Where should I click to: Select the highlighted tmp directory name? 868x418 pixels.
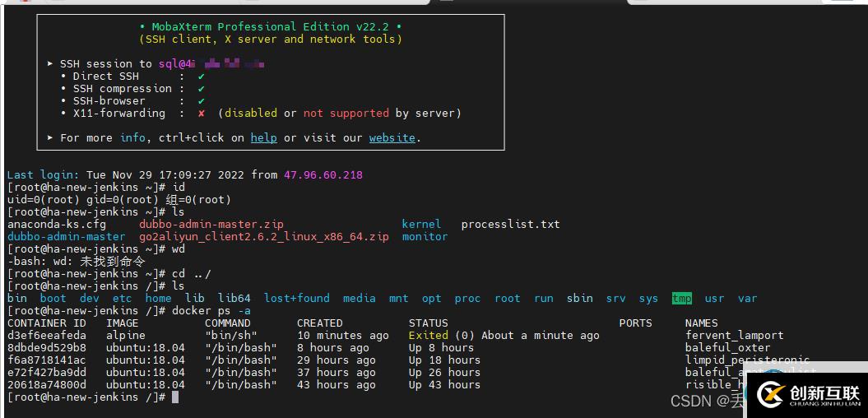click(681, 299)
